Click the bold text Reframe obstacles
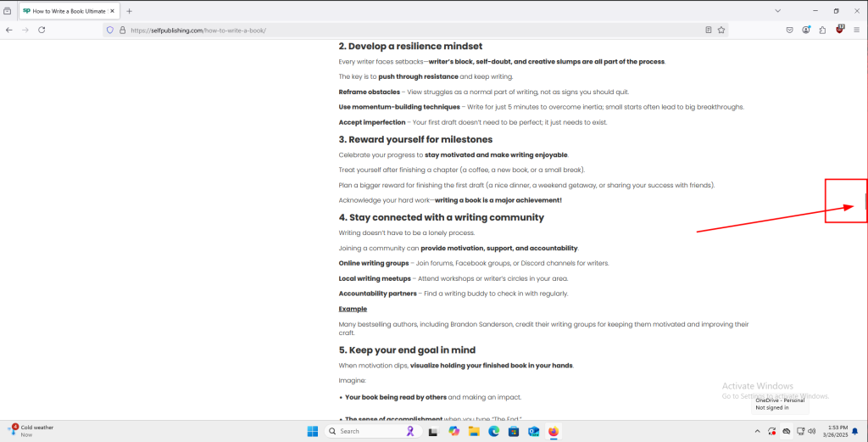Screen dimensions: 868x442 pos(370,92)
